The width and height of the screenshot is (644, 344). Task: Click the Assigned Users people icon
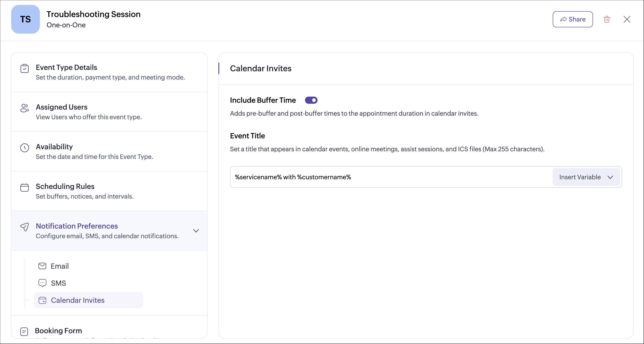click(x=24, y=108)
